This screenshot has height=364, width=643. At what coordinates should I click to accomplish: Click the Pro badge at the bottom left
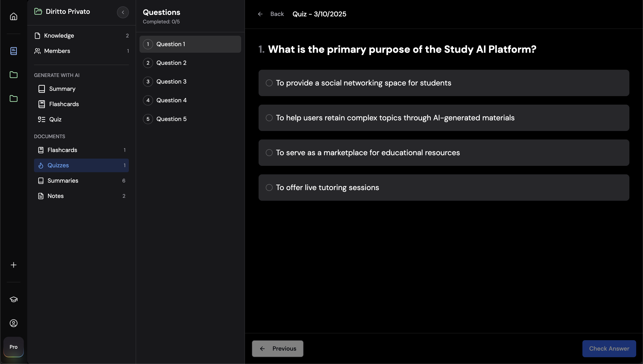coord(13,347)
